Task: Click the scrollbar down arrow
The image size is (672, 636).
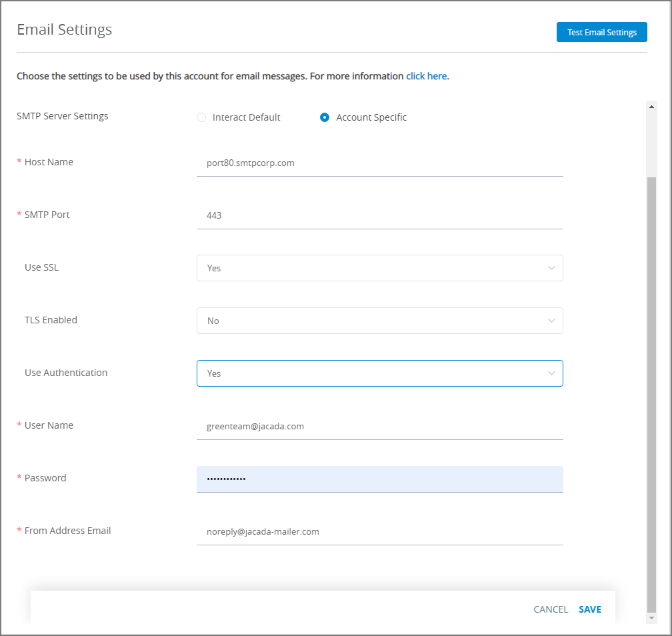Action: pyautogui.click(x=651, y=618)
